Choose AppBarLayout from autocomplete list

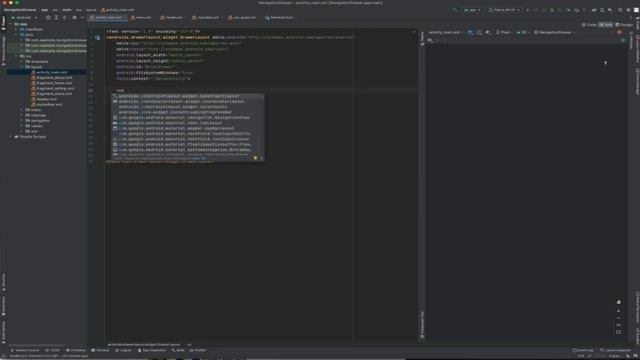(x=188, y=128)
